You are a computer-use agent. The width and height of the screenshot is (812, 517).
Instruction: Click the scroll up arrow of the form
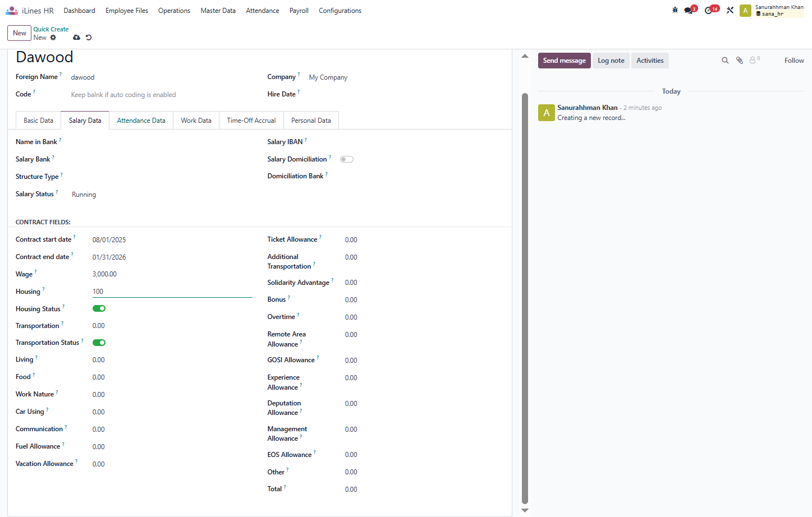[x=525, y=56]
